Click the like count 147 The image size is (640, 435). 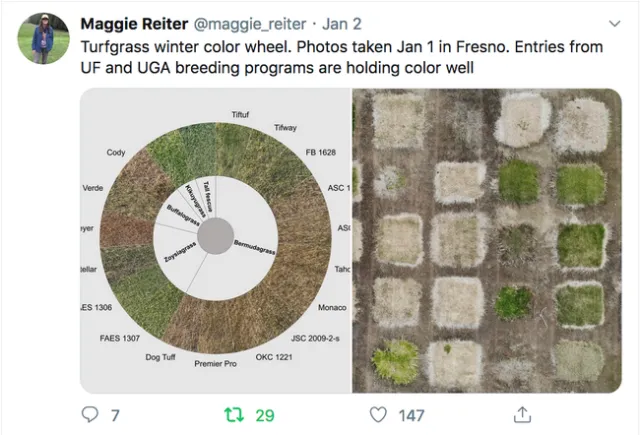point(411,414)
